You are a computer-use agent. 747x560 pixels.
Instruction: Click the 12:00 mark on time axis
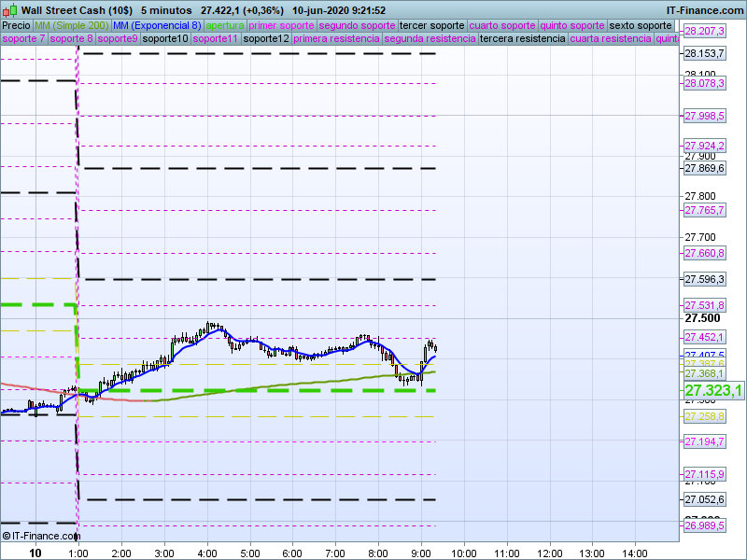coord(549,553)
